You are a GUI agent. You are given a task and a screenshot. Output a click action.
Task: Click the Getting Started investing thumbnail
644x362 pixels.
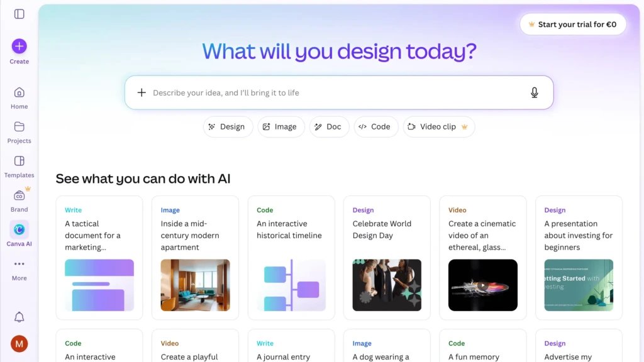click(579, 285)
